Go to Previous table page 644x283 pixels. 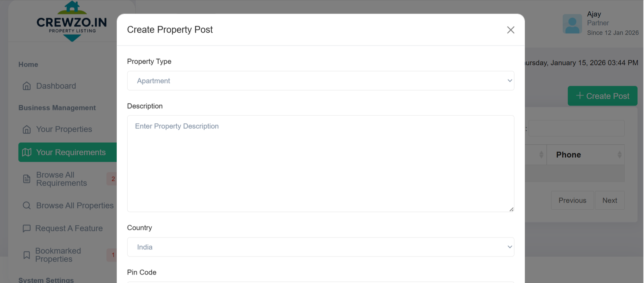(x=572, y=200)
